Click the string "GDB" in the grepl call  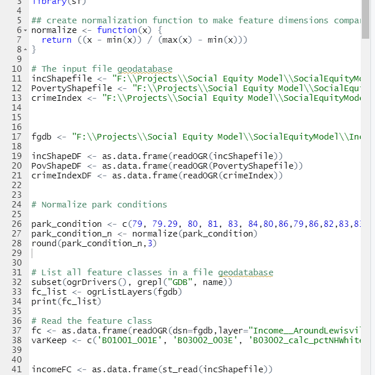tap(180, 282)
